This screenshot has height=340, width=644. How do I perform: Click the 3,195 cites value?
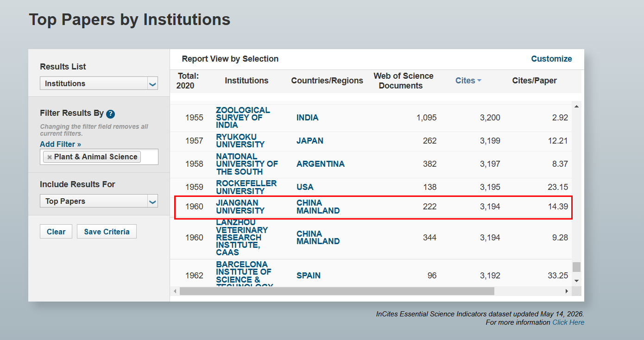click(x=490, y=187)
